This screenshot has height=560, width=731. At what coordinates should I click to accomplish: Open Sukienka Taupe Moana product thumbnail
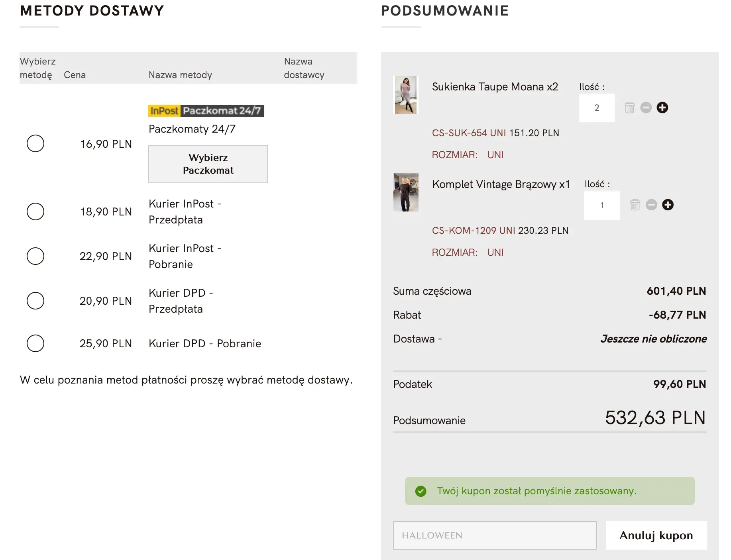point(406,95)
